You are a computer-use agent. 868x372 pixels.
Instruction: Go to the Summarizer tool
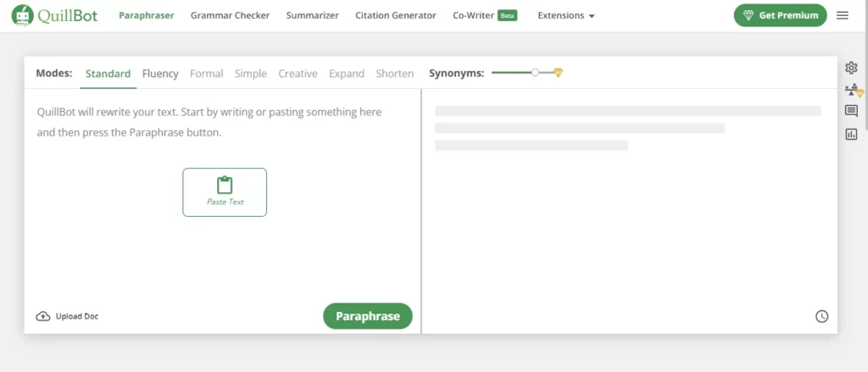point(312,15)
